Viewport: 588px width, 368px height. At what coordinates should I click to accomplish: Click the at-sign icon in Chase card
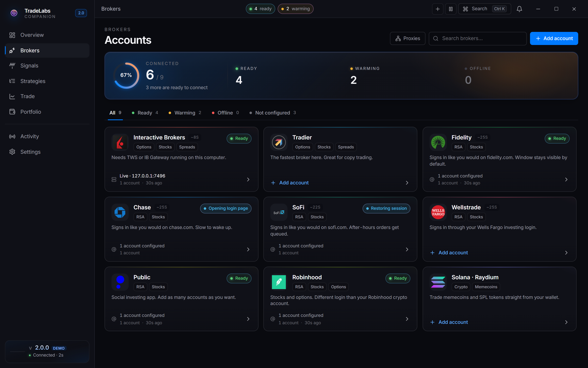point(114,249)
